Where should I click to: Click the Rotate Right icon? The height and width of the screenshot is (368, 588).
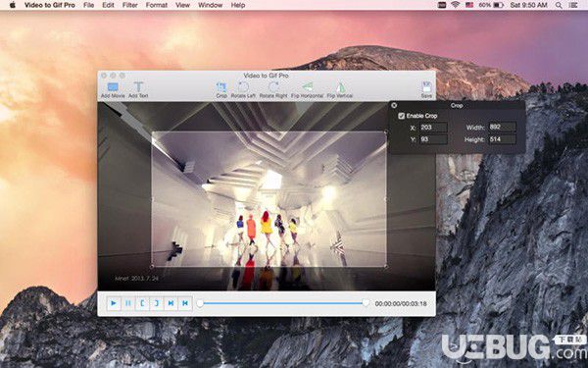click(x=273, y=87)
